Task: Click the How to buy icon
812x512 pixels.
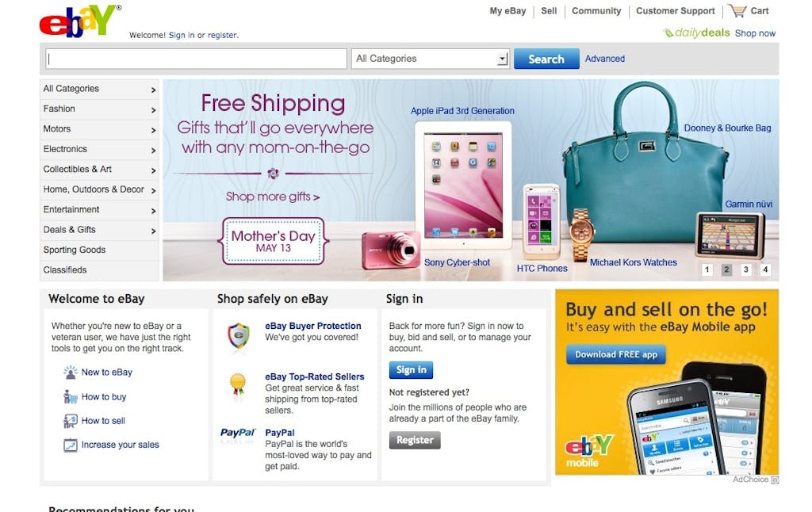Action: coord(71,396)
